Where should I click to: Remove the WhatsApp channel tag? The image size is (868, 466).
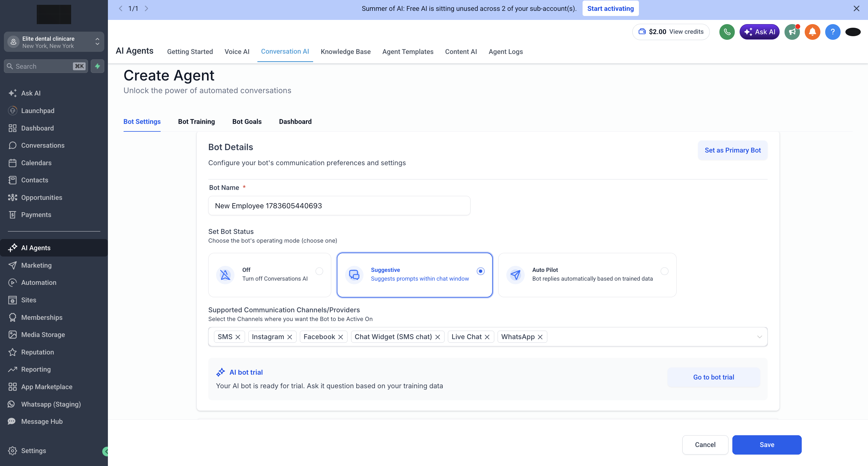(x=540, y=337)
